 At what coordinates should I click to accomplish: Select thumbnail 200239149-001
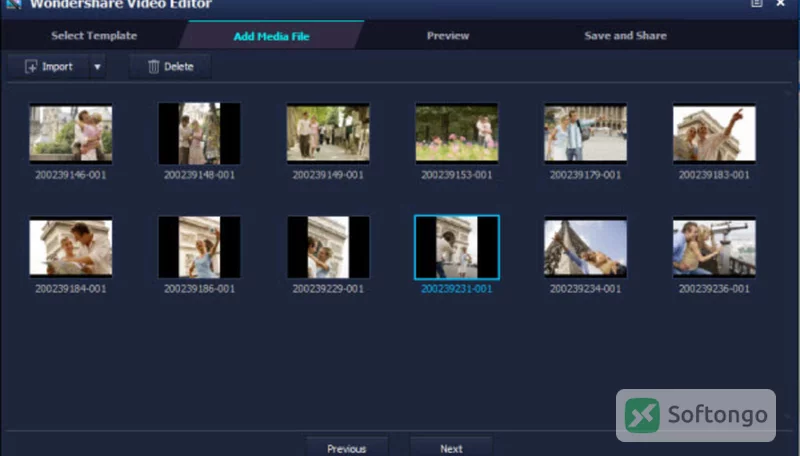328,134
